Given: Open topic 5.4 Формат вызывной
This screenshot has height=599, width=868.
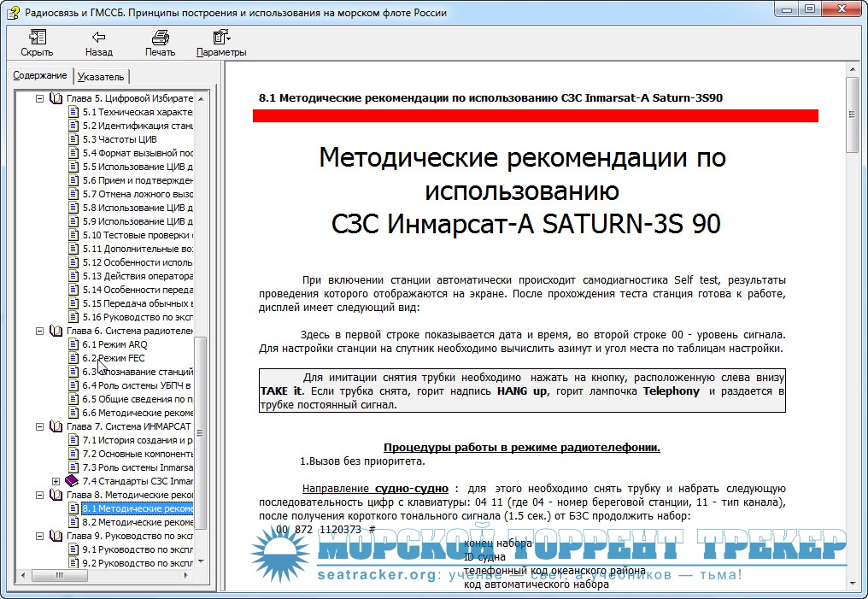Looking at the screenshot, I should click(x=138, y=153).
